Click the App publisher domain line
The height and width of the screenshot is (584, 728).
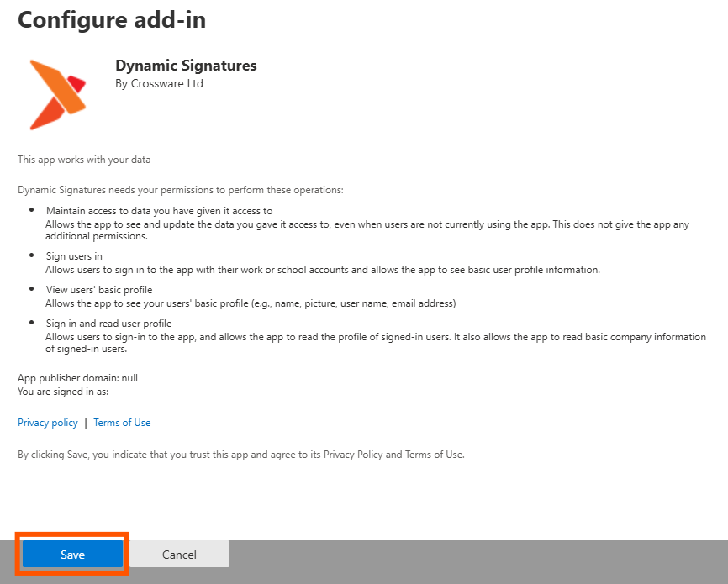[77, 378]
